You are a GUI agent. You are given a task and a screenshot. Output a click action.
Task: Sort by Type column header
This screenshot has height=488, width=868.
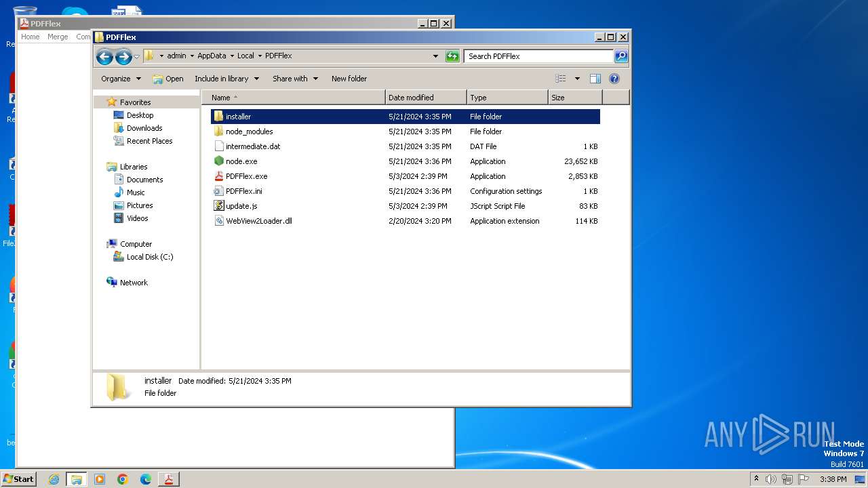[507, 98]
